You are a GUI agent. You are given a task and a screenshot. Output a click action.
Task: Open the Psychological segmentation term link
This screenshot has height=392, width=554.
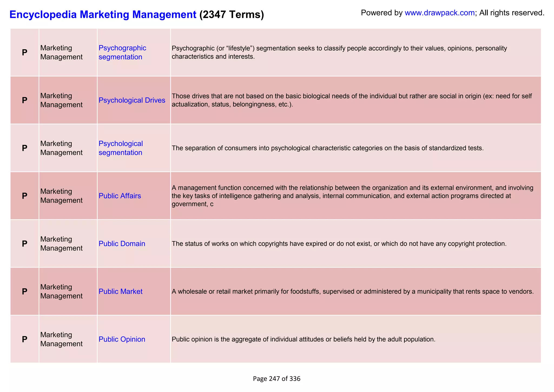(x=121, y=148)
